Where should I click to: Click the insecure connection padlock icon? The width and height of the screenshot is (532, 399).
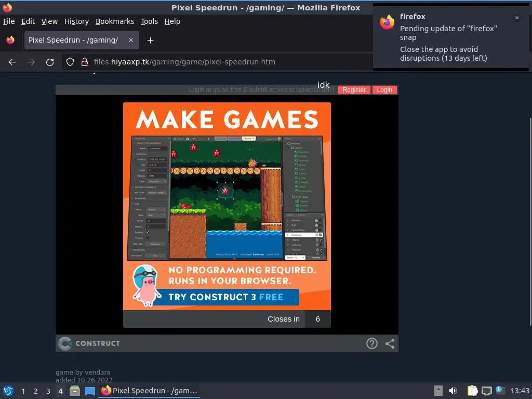pyautogui.click(x=85, y=62)
